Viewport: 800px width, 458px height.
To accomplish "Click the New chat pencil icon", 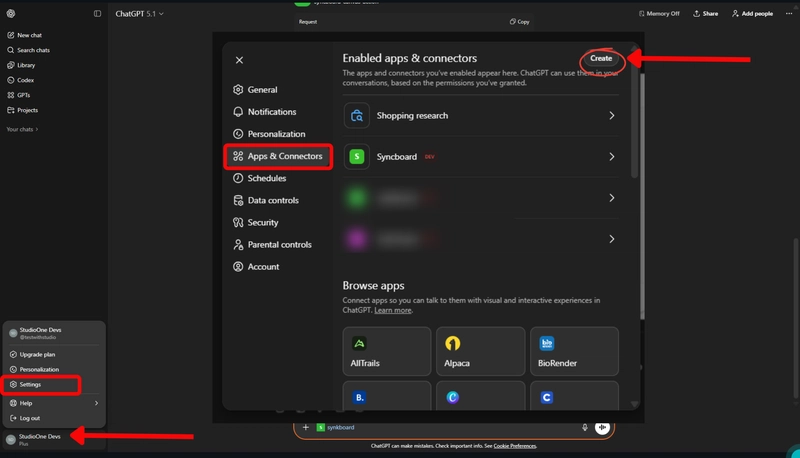I will click(11, 35).
